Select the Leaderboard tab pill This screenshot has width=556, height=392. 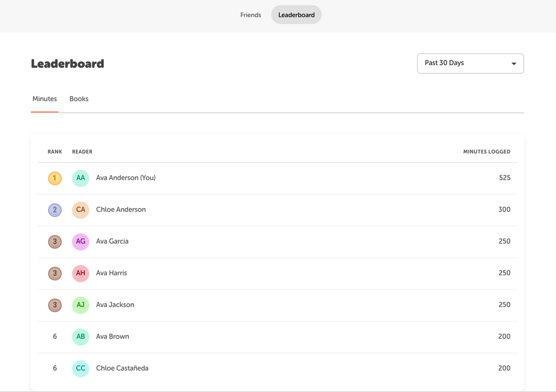296,15
